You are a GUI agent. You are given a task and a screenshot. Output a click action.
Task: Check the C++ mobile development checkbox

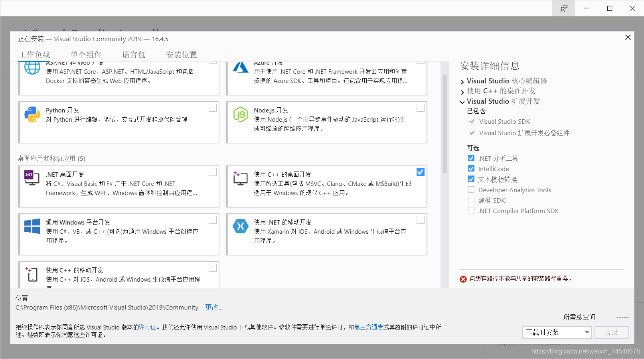coord(213,268)
